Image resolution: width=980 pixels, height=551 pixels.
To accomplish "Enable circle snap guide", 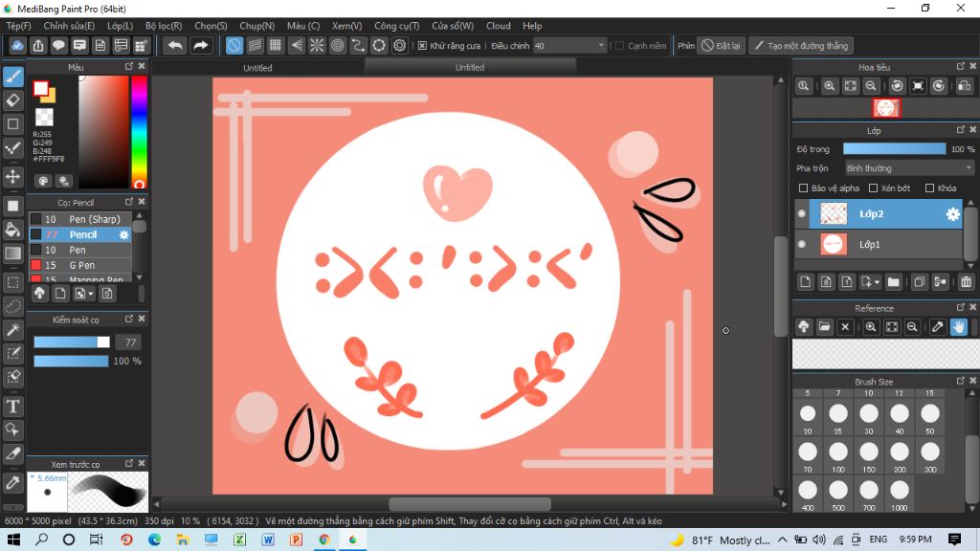I will (338, 46).
